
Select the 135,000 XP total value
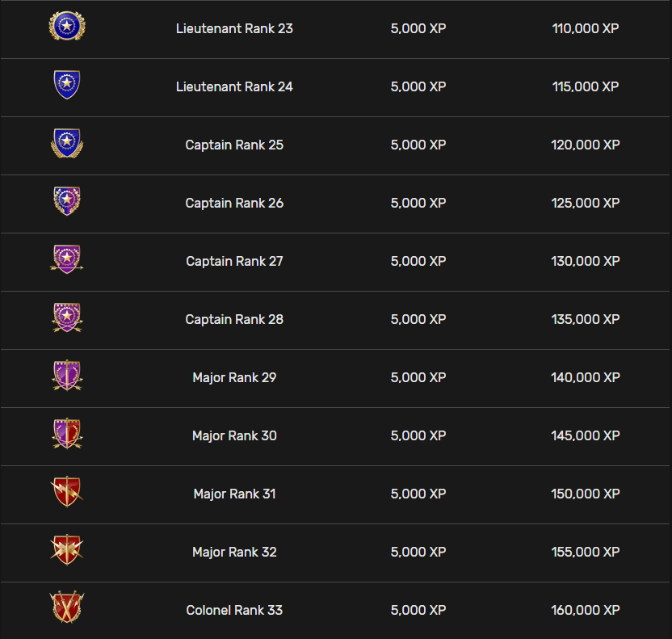click(586, 320)
